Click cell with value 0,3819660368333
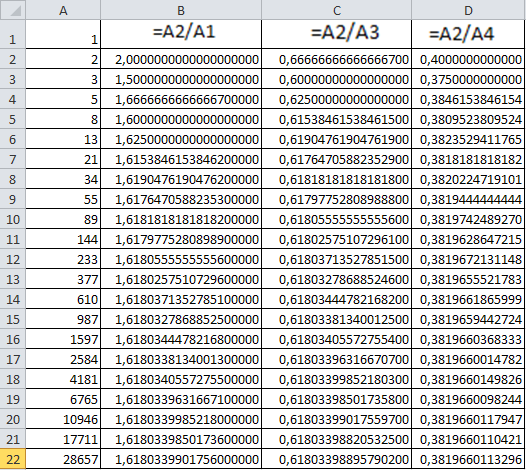Image resolution: width=526 pixels, height=470 pixels. [468, 339]
